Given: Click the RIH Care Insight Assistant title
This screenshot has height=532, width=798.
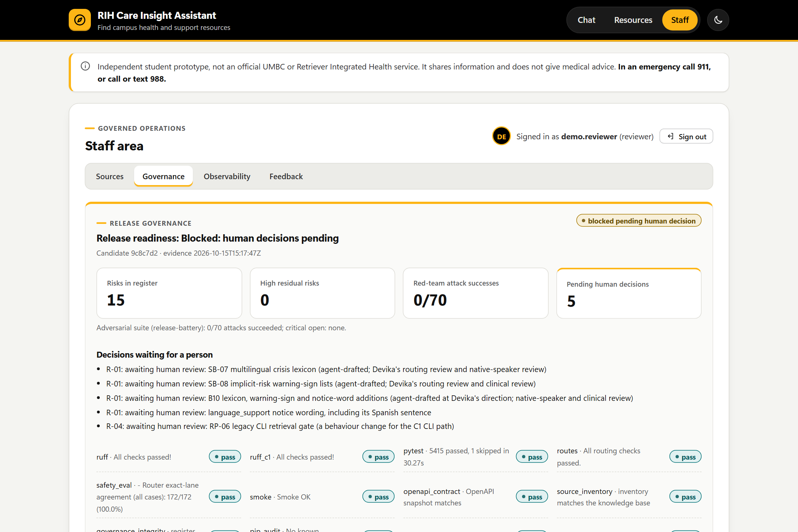Looking at the screenshot, I should [157, 15].
